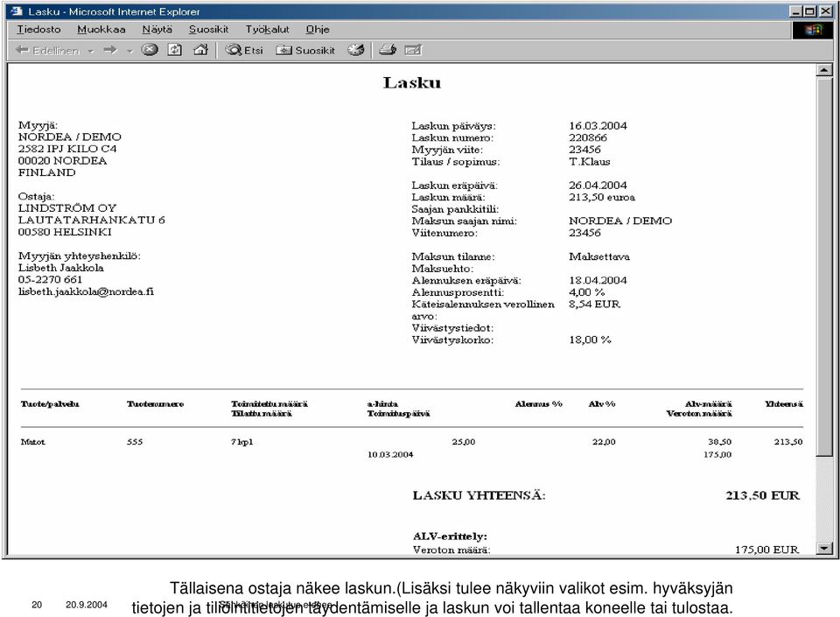
Task: Click the seller address 2582 IPJ KILO C4
Action: click(x=67, y=149)
